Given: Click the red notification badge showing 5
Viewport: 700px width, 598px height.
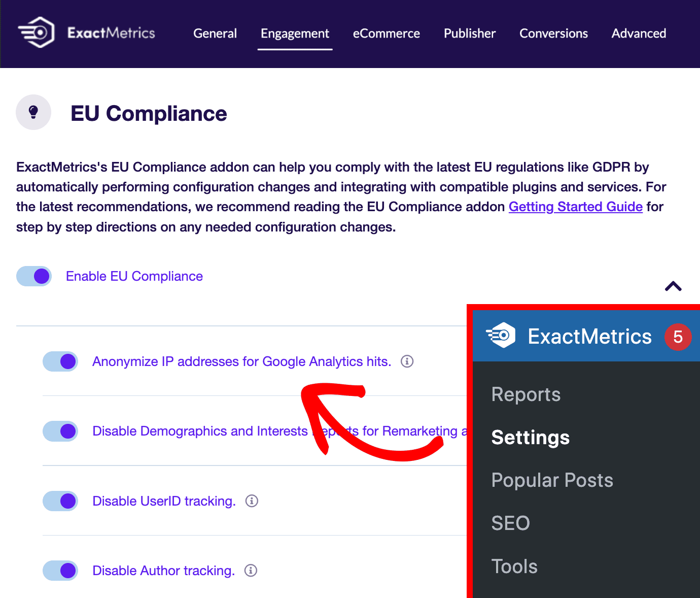Looking at the screenshot, I should 678,337.
